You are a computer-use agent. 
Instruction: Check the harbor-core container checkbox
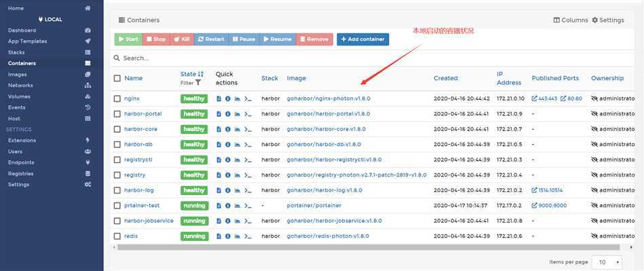(x=117, y=129)
